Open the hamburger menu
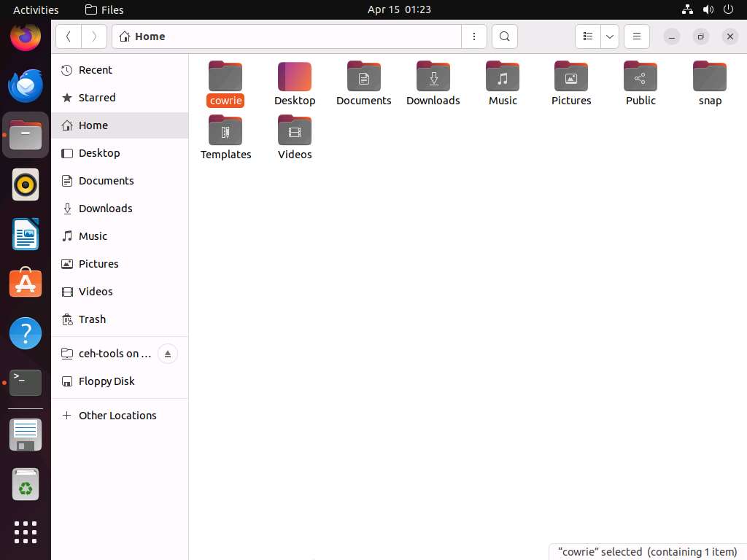This screenshot has height=560, width=747. [637, 36]
